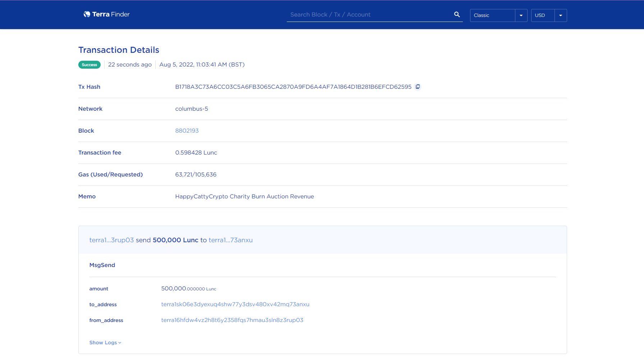This screenshot has width=644, height=363.
Task: Click the Success status badge
Action: point(89,65)
